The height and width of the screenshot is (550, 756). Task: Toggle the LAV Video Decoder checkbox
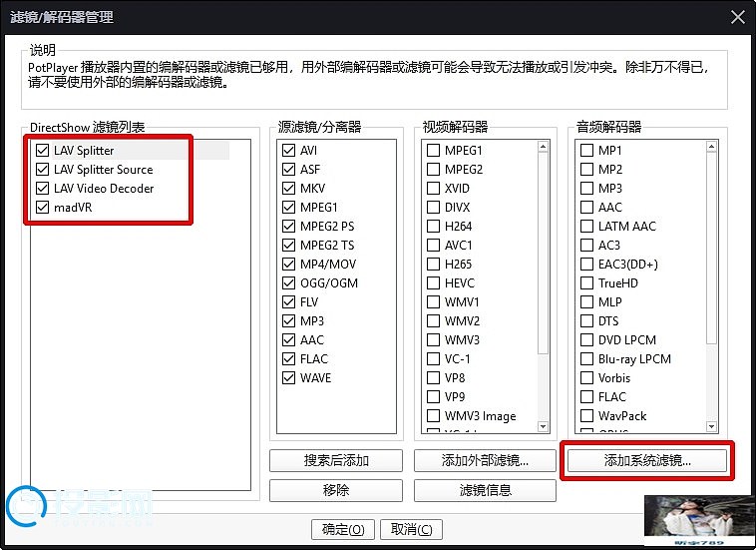click(x=42, y=189)
